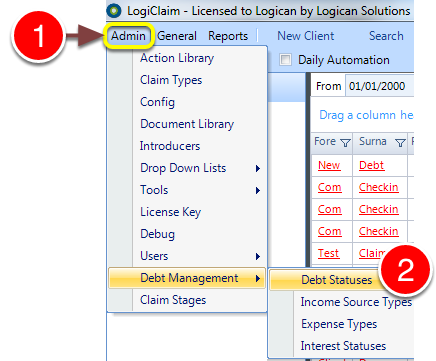The image size is (436, 361).
Task: Click the From date field 01/01/2000
Action: [x=379, y=86]
